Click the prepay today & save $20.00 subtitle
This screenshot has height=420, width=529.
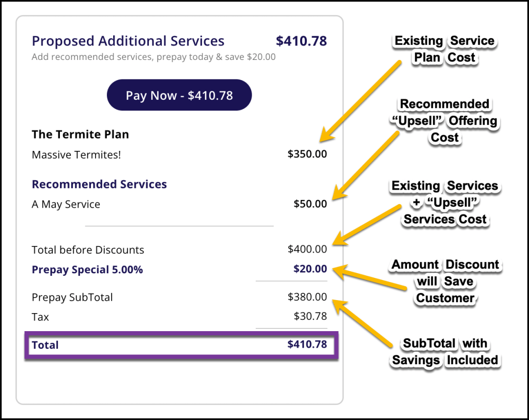pyautogui.click(x=153, y=57)
